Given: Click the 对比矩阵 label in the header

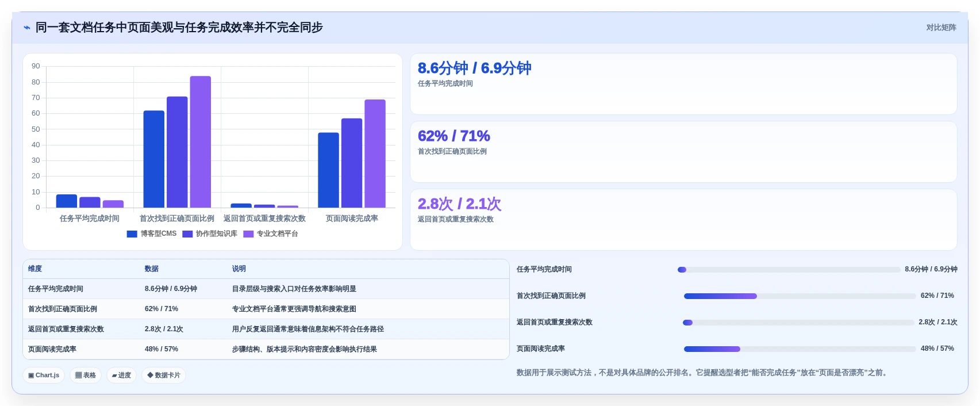Looking at the screenshot, I should 941,28.
